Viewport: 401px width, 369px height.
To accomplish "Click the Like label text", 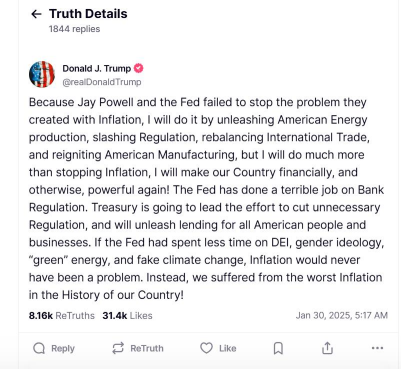I will tap(228, 348).
